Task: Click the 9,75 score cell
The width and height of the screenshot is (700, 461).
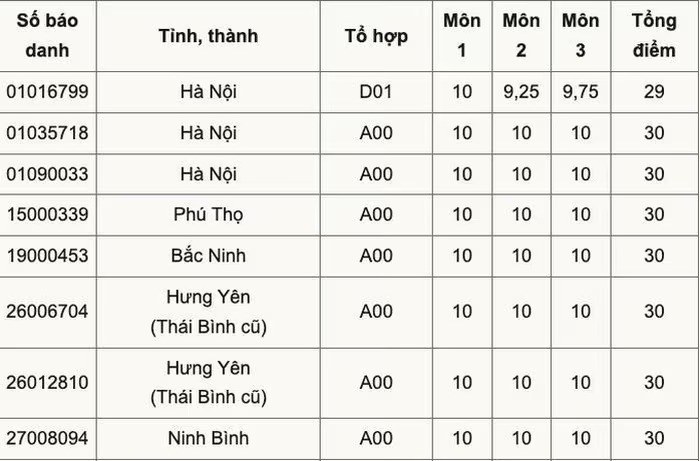Action: (x=580, y=91)
